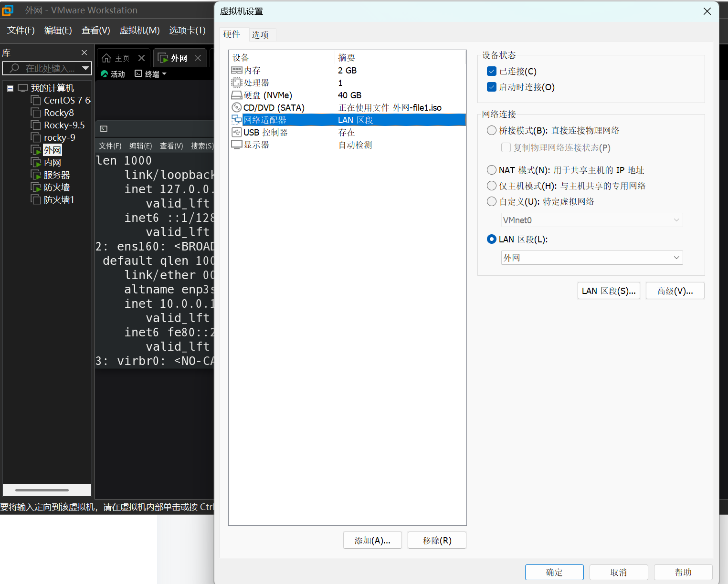Select the 服务器 VM in library
The width and height of the screenshot is (728, 584).
point(57,175)
